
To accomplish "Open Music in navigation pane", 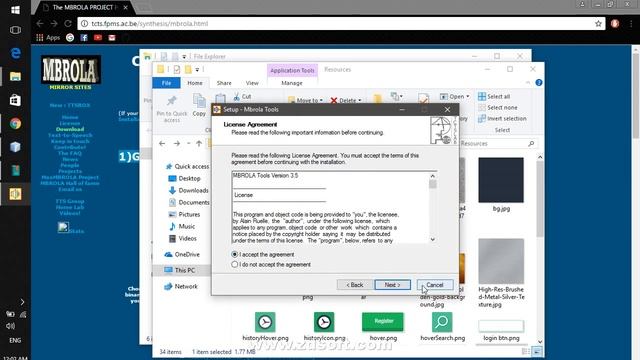I will (x=182, y=226).
